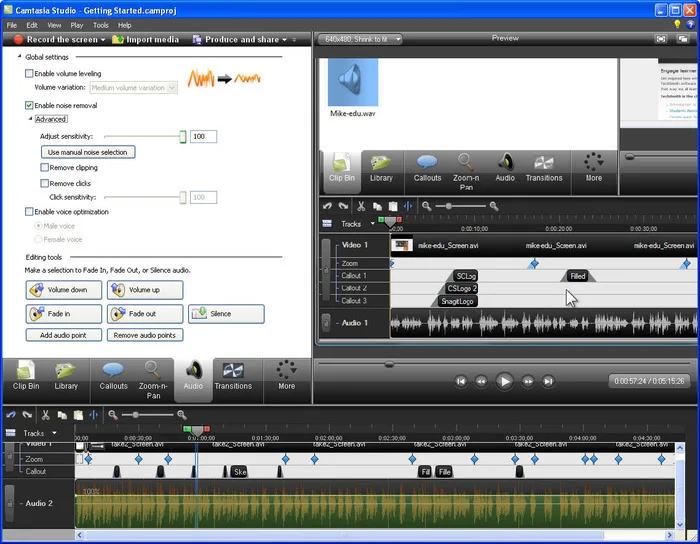Open the Zoom-n-Pan tab in bottom tab bar

(x=153, y=379)
